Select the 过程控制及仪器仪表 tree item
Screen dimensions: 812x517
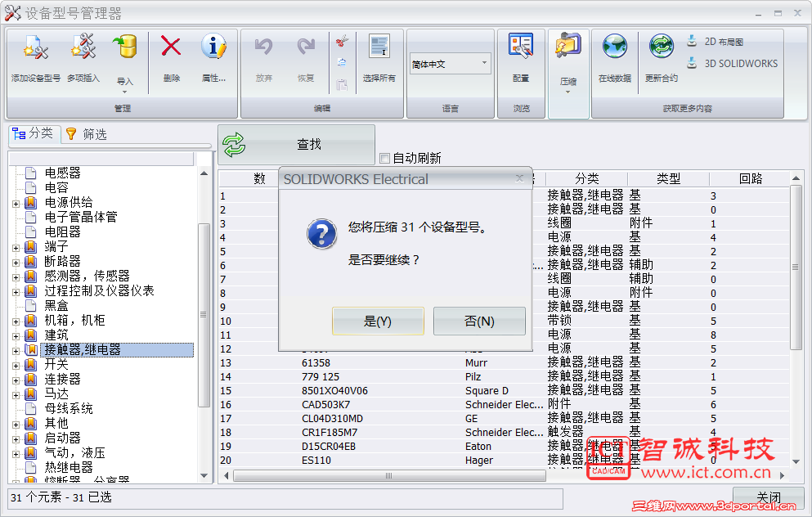pos(100,290)
